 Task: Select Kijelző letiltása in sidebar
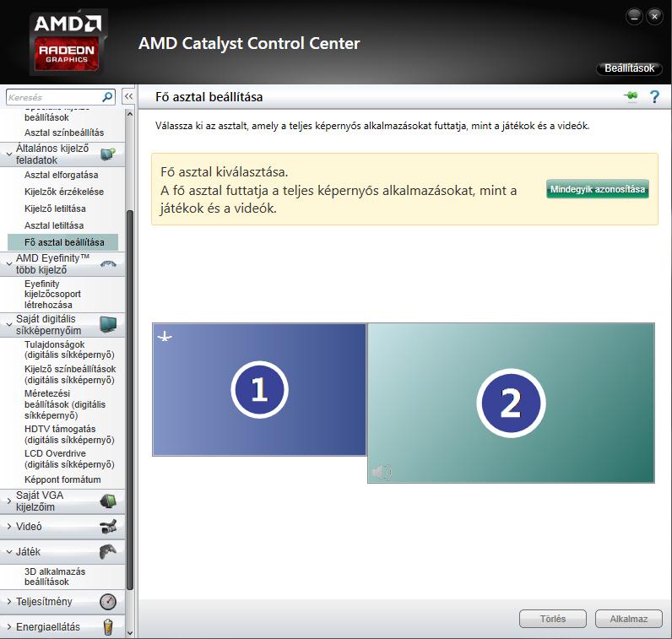55,208
